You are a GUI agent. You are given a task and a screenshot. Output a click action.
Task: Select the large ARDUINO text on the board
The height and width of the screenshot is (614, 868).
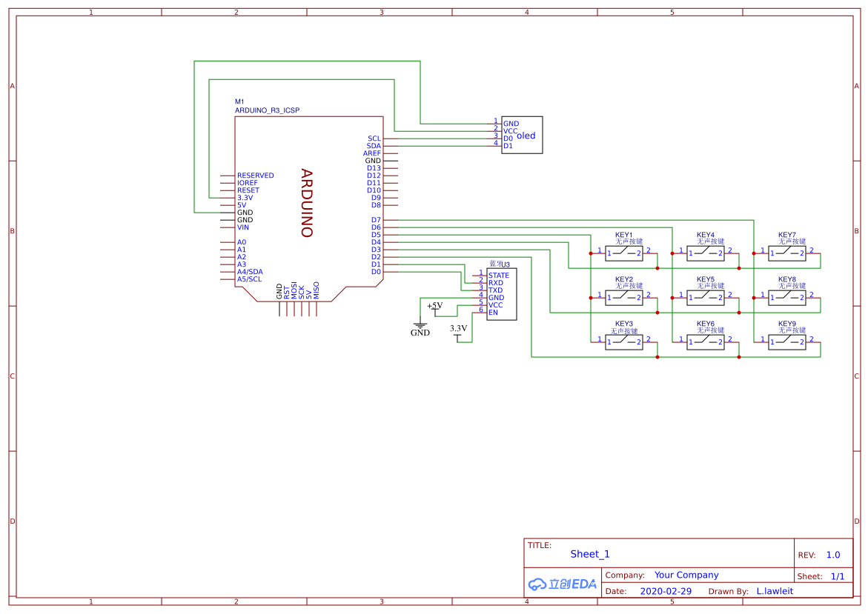307,203
